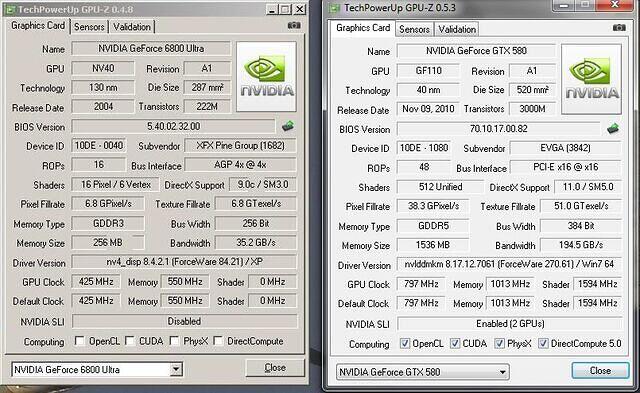This screenshot has width=640, height=393.
Task: Click the NVIDIA SLI field showing Enabled (2 GPUs)
Action: (x=509, y=324)
